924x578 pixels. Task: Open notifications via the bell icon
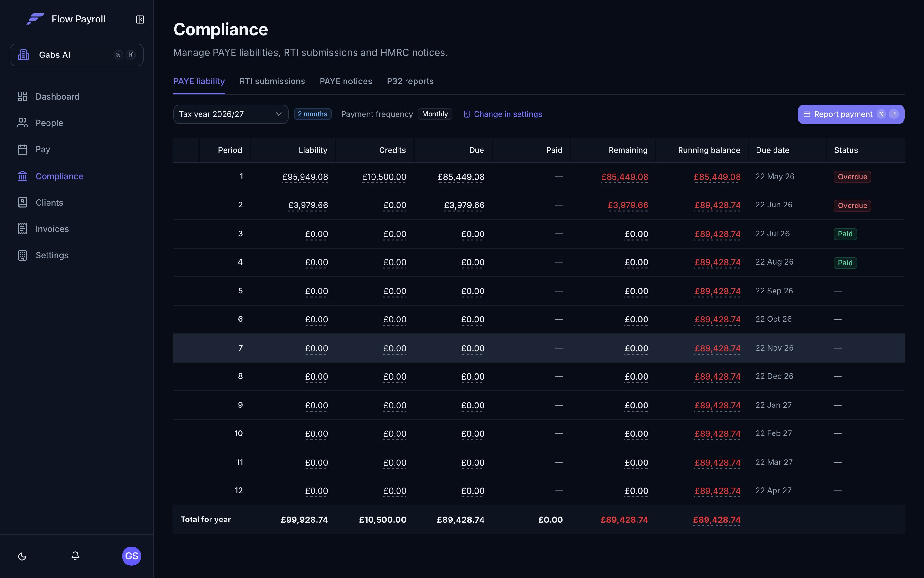(x=75, y=556)
